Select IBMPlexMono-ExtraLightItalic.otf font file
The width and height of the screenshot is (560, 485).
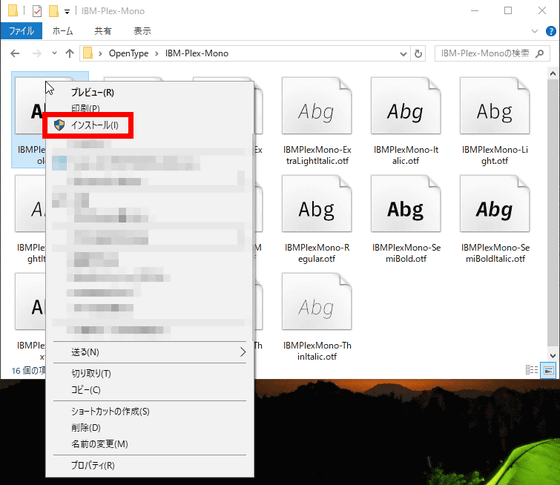[317, 121]
